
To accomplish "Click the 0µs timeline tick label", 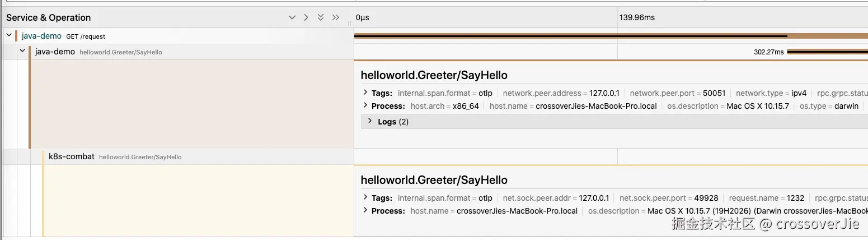I will [362, 17].
